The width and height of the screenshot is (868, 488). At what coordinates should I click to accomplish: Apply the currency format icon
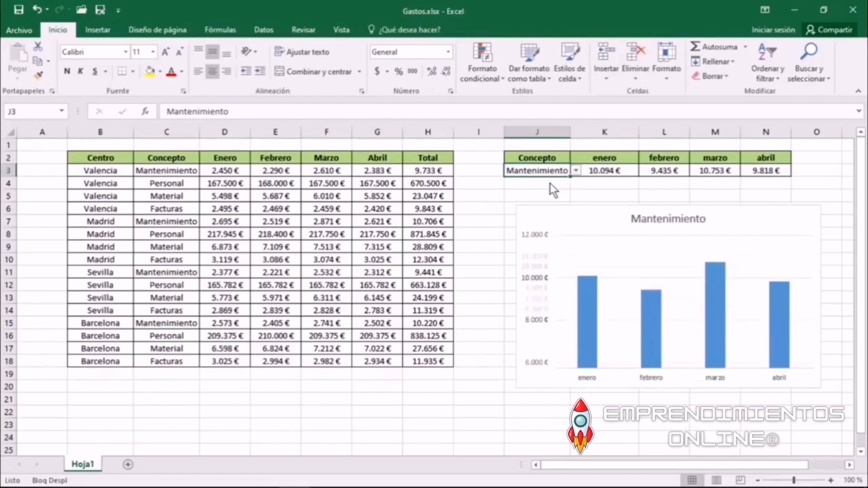pyautogui.click(x=378, y=71)
